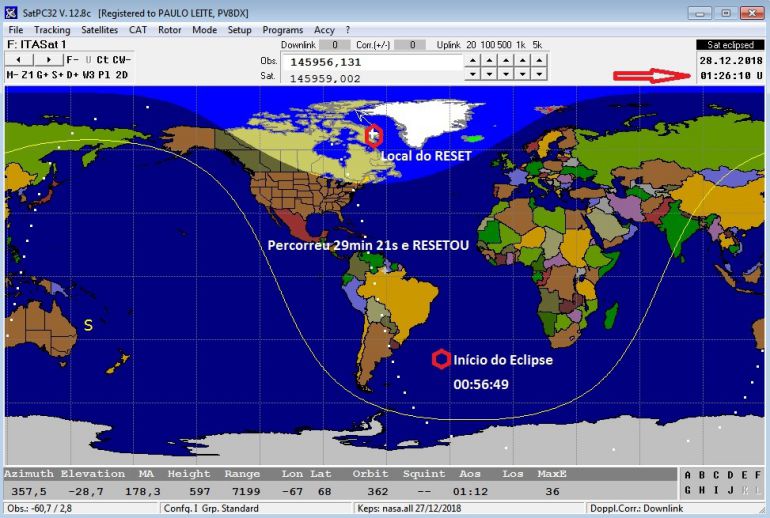The width and height of the screenshot is (770, 518).
Task: Click the W3 window size control
Action: click(x=88, y=75)
